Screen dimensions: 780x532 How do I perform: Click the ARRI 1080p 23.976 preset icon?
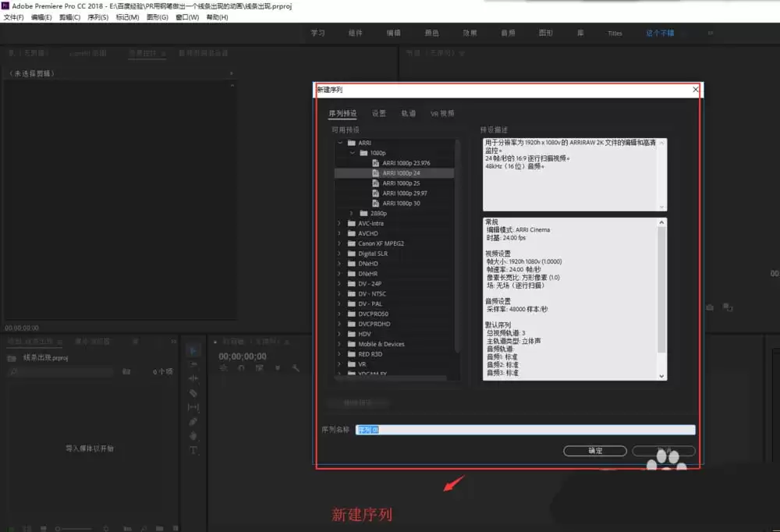point(376,163)
